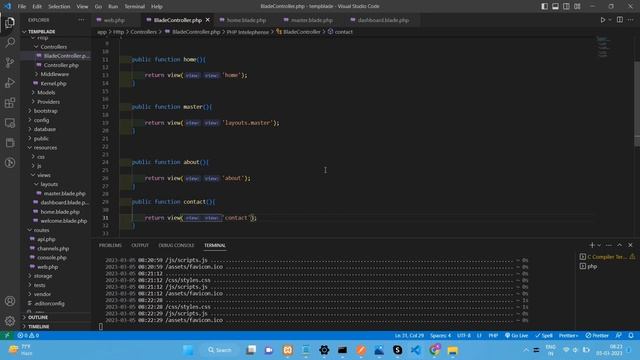
Task: Open Customize Layout icon in title bar
Action: pos(577,6)
